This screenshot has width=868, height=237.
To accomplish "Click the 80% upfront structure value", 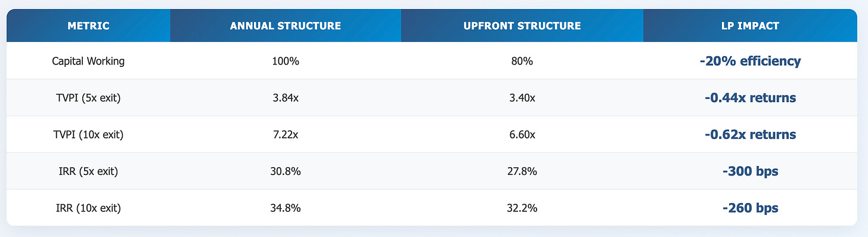I will pyautogui.click(x=522, y=61).
